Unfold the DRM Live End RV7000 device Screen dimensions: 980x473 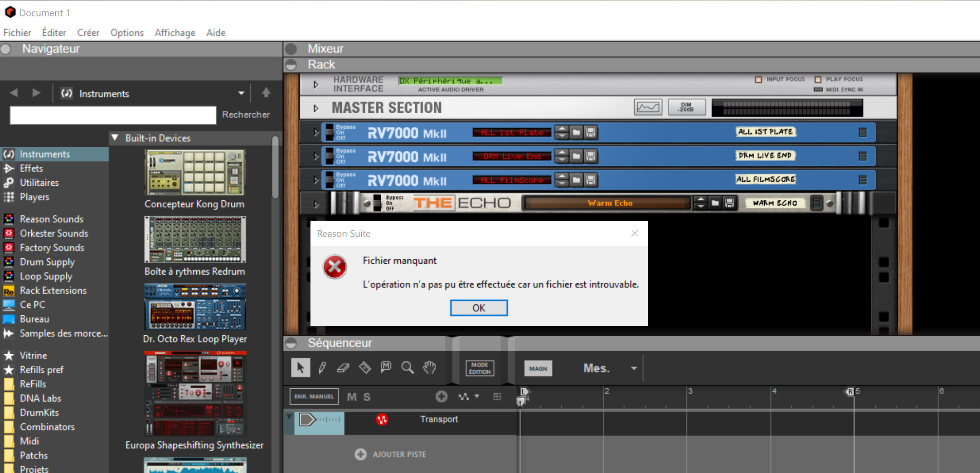tap(316, 156)
